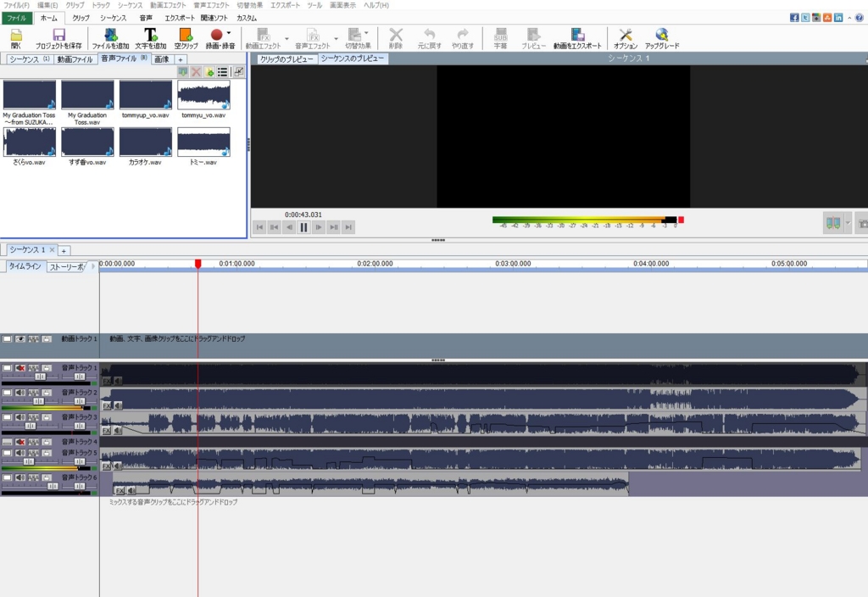Expand 録画・録音 dropdown arrow
This screenshot has height=597, width=868.
229,33
